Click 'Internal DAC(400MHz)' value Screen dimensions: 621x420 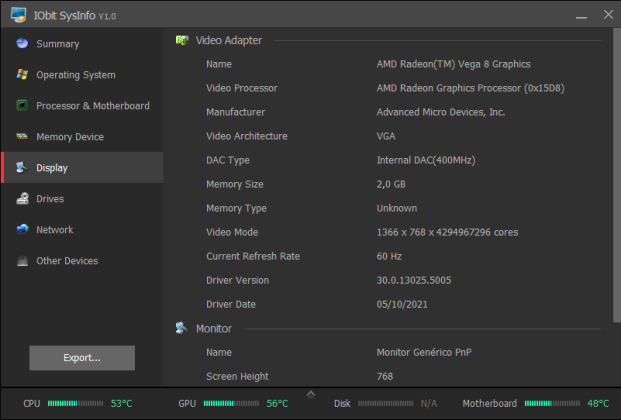(426, 160)
